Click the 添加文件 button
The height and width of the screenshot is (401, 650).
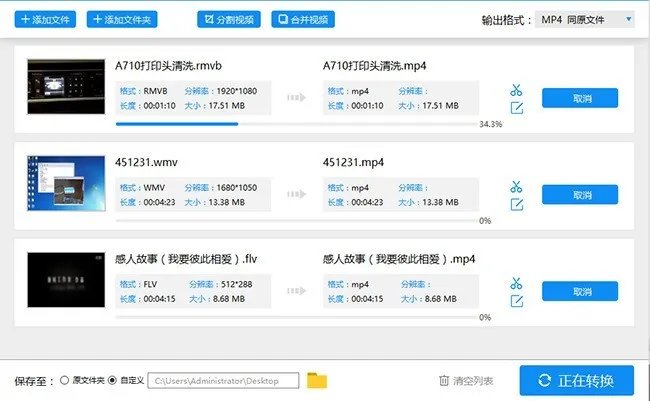[45, 19]
